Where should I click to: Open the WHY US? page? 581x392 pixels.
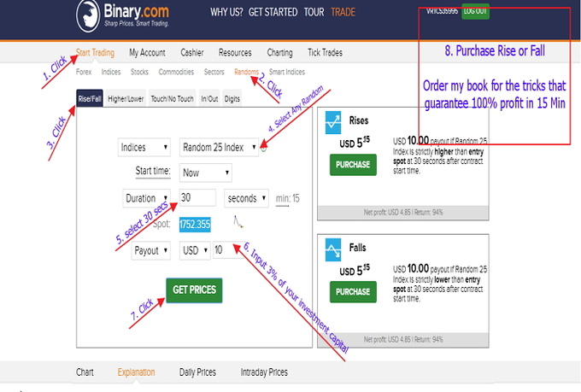226,12
